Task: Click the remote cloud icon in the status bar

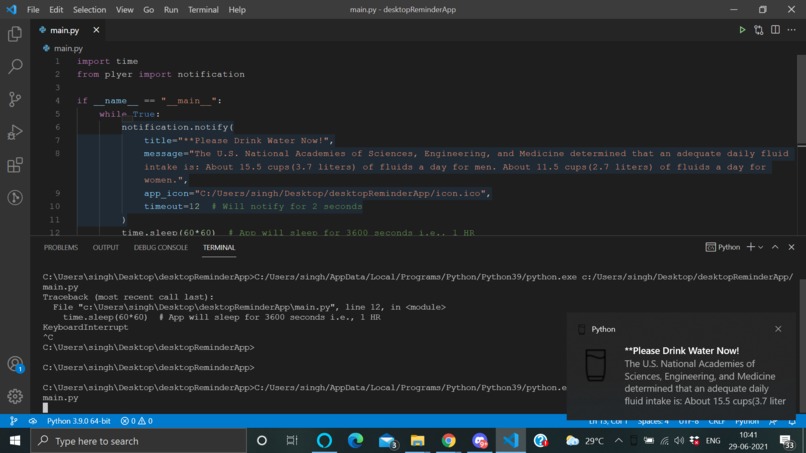Action: pyautogui.click(x=32, y=421)
